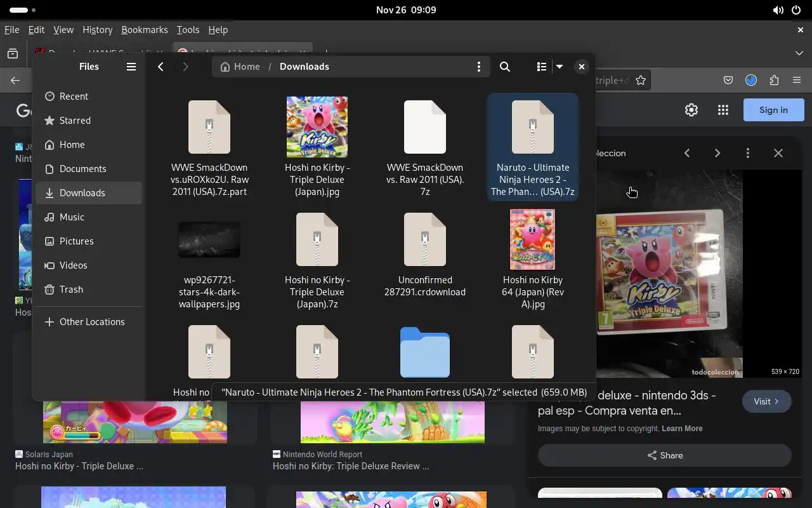Close the image preview panel
The image size is (812, 508).
[778, 153]
